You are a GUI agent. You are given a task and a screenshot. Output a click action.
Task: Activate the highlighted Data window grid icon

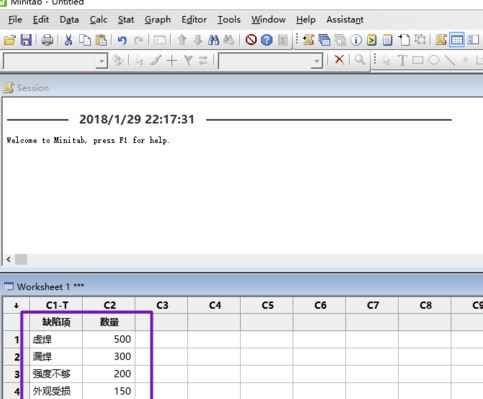457,40
